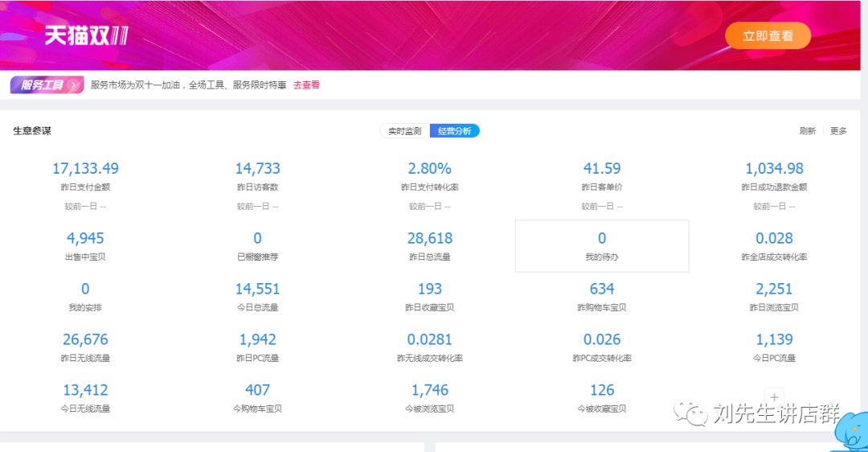This screenshot has height=452, width=868.
Task: Click the 407 今购物车宝贝 value
Action: (x=257, y=390)
